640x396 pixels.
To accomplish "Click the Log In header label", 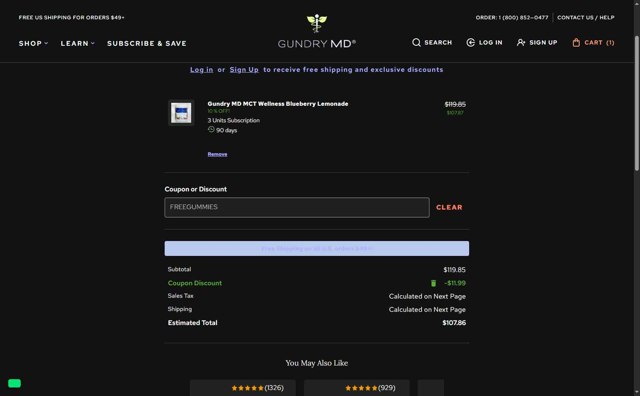I will (x=491, y=42).
